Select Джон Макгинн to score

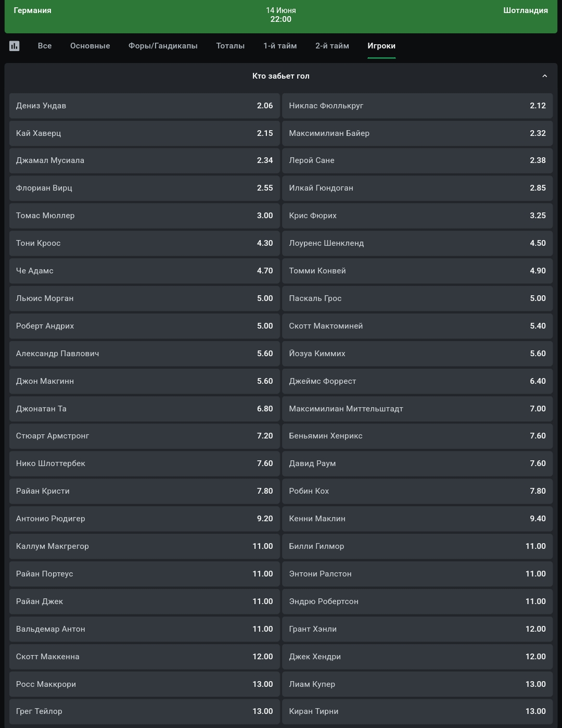pyautogui.click(x=145, y=381)
